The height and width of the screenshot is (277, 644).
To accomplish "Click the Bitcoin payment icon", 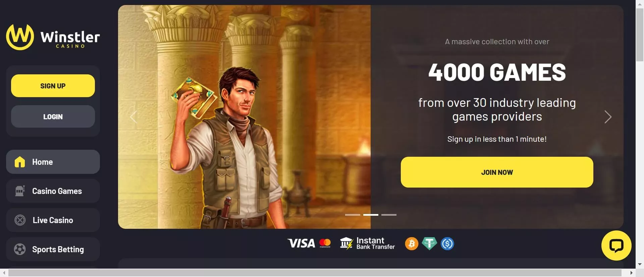I will point(412,244).
